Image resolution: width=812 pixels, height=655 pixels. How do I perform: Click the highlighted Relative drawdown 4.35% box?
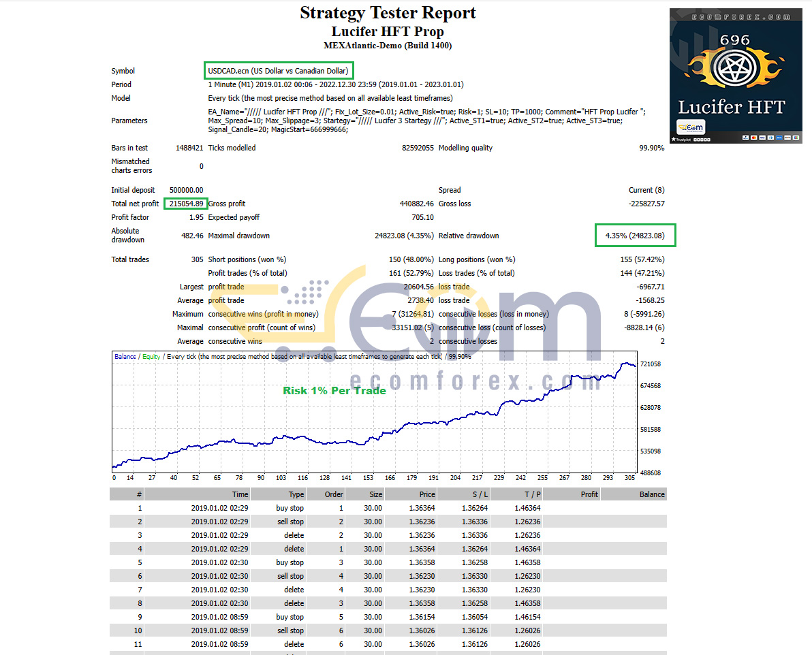[x=636, y=235]
